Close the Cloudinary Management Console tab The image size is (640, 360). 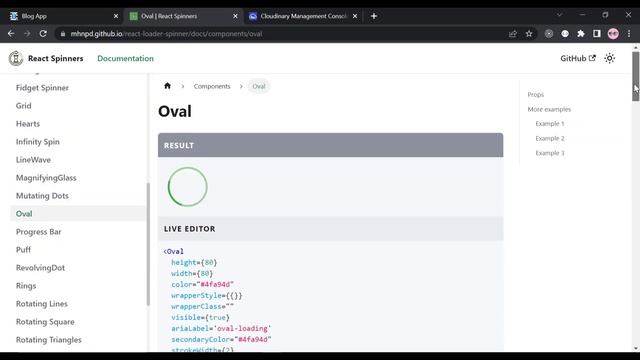coord(355,16)
